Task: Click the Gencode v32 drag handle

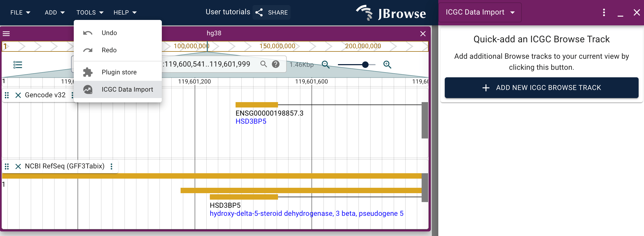Action: [7, 95]
